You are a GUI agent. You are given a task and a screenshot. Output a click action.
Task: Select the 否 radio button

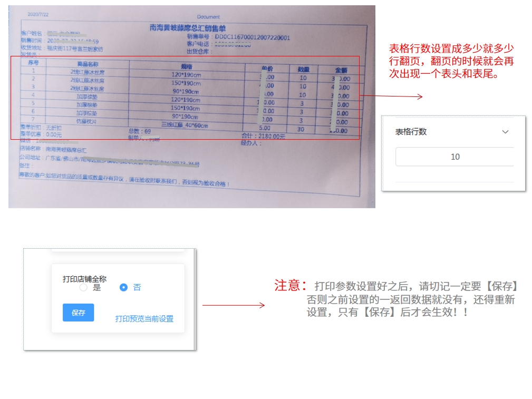[124, 288]
